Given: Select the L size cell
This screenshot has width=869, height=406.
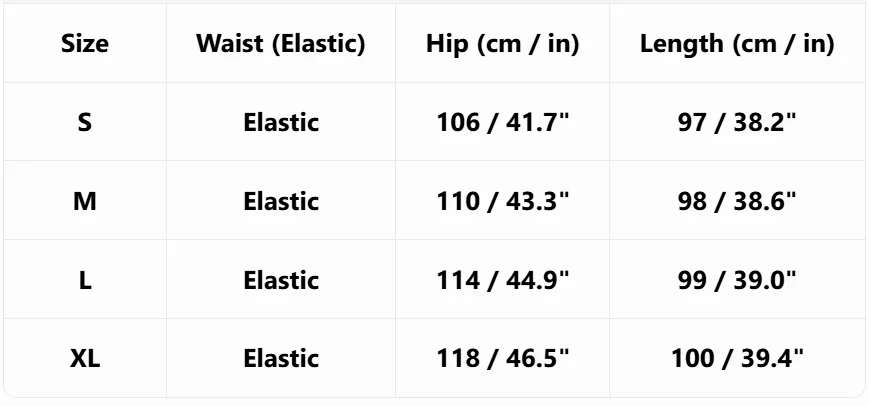Looking at the screenshot, I should tap(85, 280).
